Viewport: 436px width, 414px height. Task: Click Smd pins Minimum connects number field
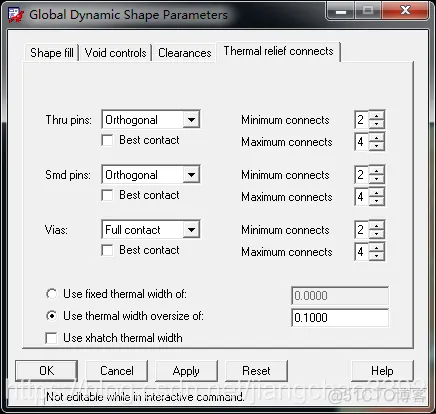[362, 175]
